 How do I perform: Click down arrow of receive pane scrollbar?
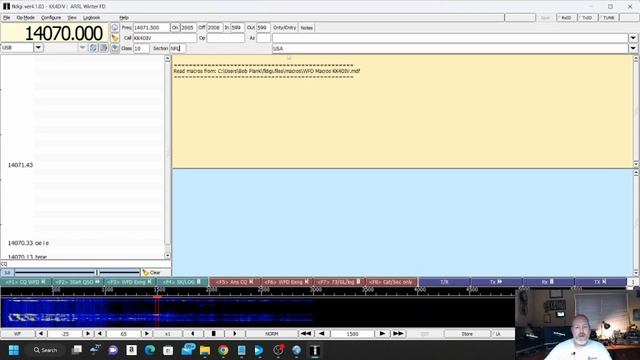click(636, 164)
